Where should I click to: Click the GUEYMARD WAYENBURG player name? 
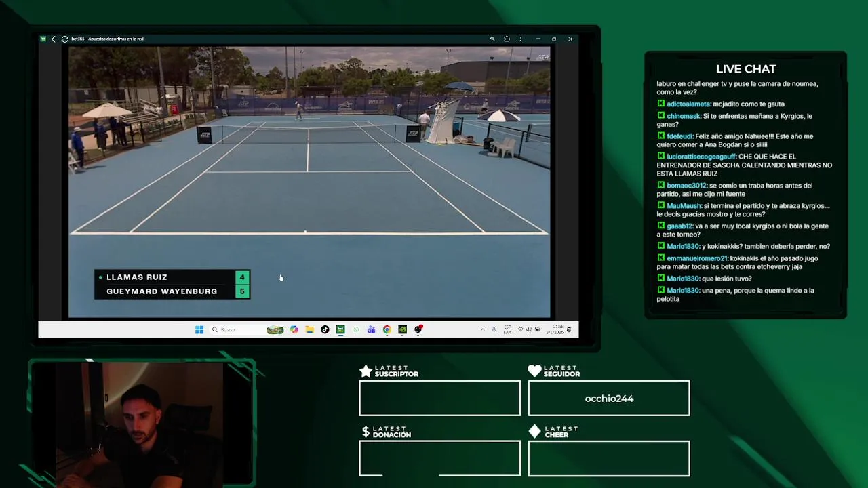161,291
